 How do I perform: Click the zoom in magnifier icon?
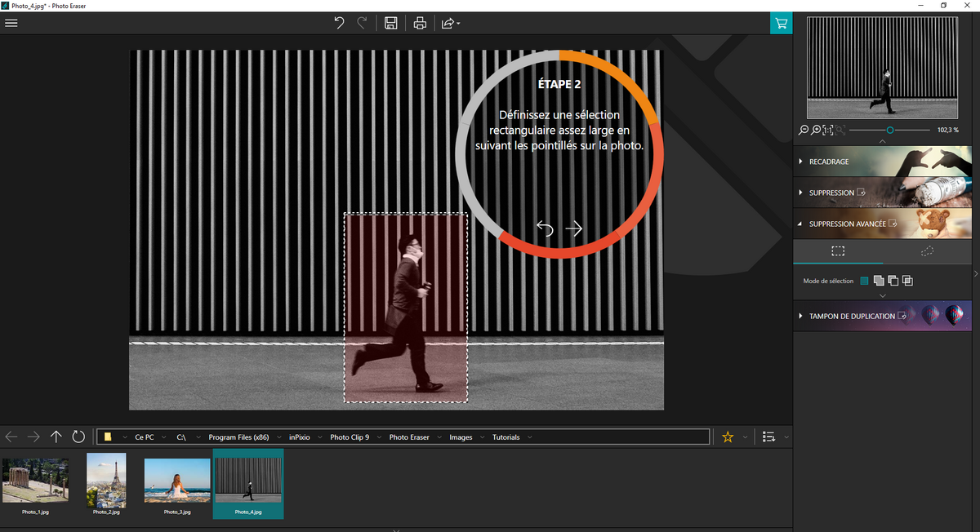tap(816, 130)
